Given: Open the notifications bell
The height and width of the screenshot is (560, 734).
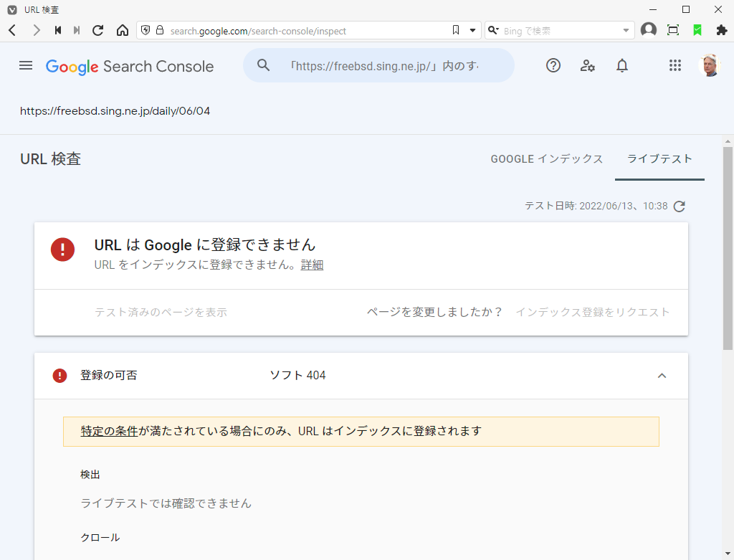Looking at the screenshot, I should [621, 65].
